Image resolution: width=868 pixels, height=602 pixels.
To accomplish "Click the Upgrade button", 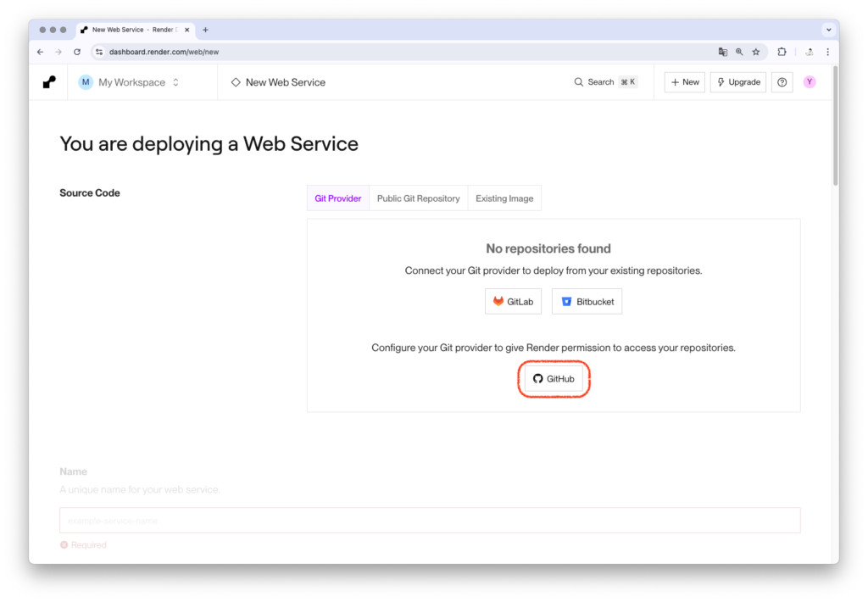I will (x=738, y=82).
